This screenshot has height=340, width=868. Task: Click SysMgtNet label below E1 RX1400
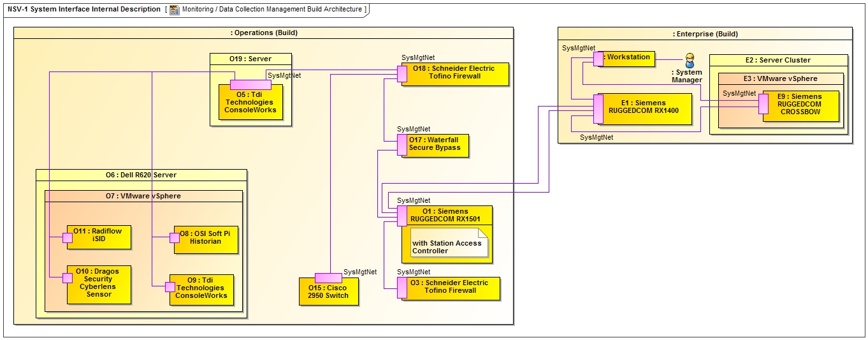597,137
